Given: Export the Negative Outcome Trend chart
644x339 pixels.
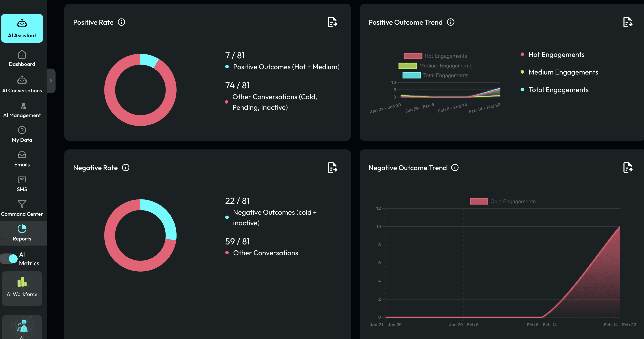Looking at the screenshot, I should click(x=627, y=168).
